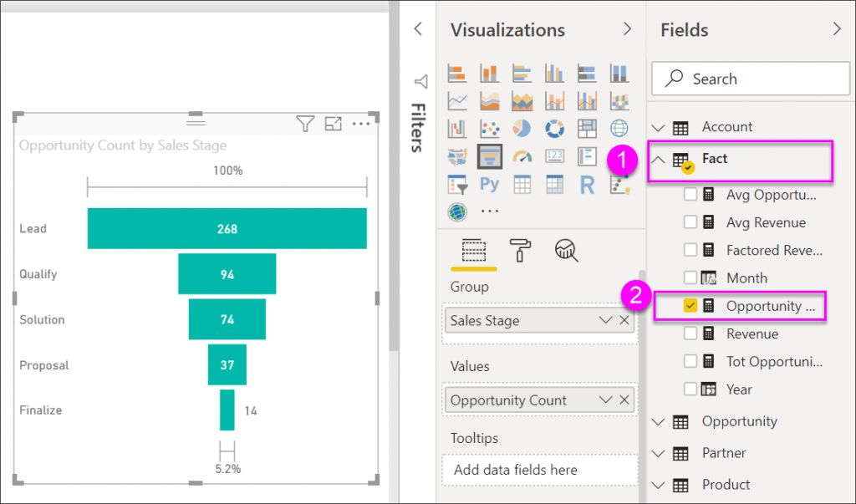The height and width of the screenshot is (504, 856).
Task: Choose the filled map visualization
Action: pos(457,157)
